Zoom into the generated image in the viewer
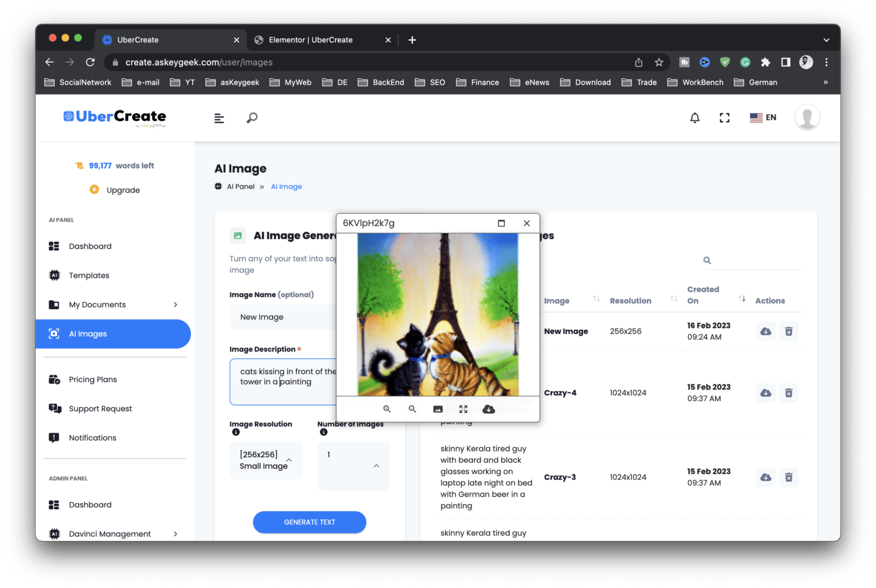 pos(387,409)
